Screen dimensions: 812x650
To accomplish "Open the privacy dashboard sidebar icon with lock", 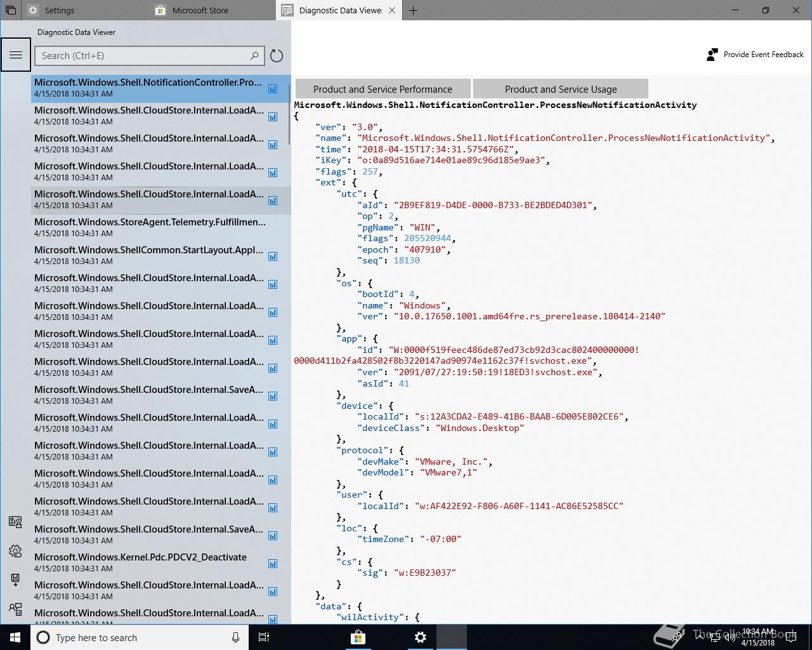I will coord(15,522).
